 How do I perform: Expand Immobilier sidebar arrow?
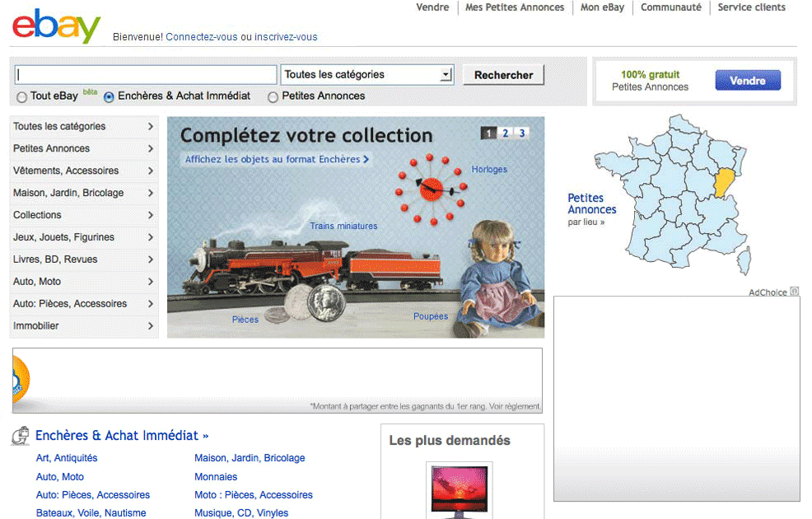pyautogui.click(x=151, y=325)
